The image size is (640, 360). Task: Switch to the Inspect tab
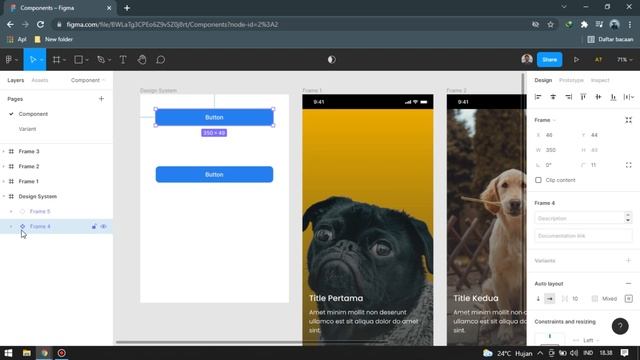[600, 80]
